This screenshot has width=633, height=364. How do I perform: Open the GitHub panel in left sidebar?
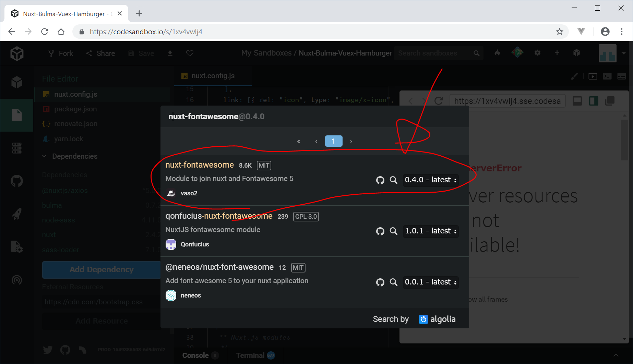[17, 181]
